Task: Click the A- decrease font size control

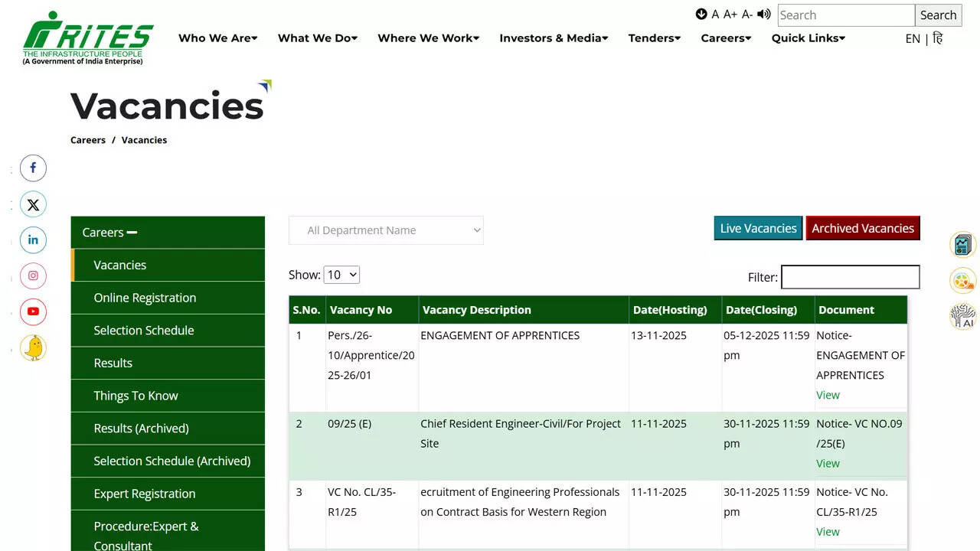Action: 746,15
